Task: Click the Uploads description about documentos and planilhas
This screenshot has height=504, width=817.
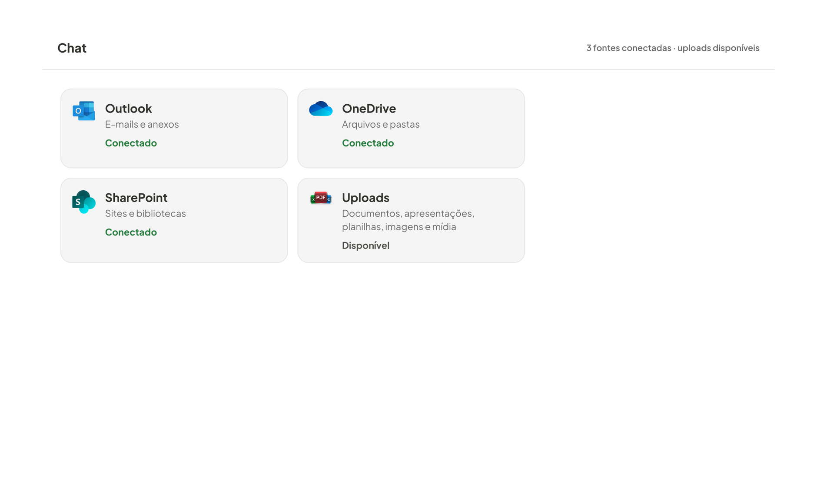Action: coord(408,220)
